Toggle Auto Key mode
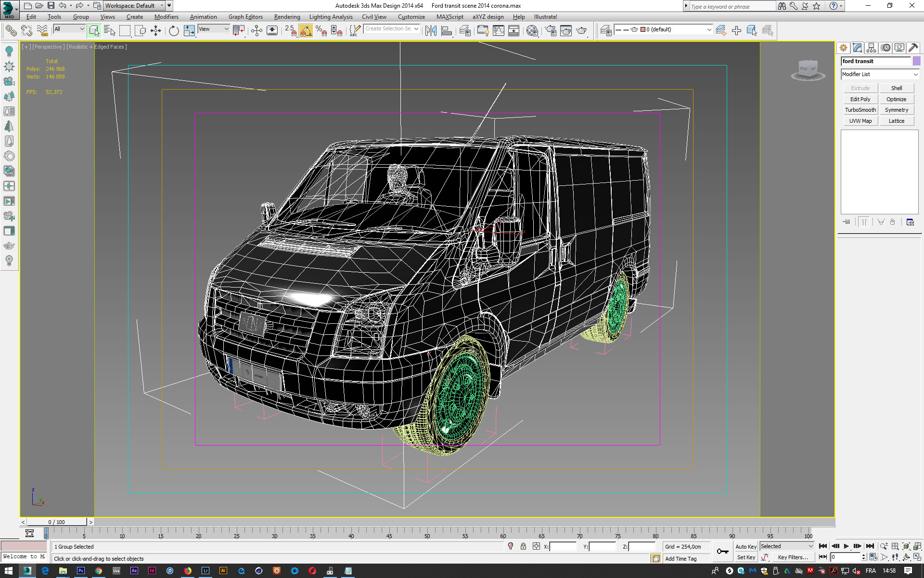Viewport: 924px width, 578px height. point(745,547)
